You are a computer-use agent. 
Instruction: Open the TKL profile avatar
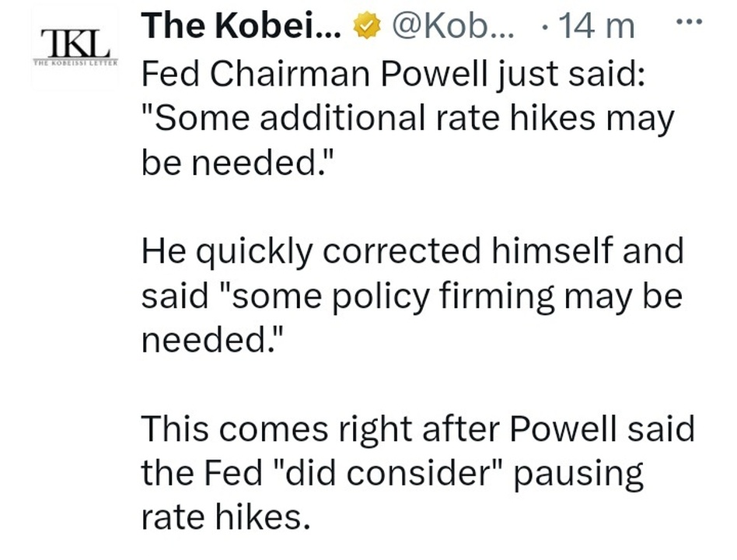[x=75, y=48]
